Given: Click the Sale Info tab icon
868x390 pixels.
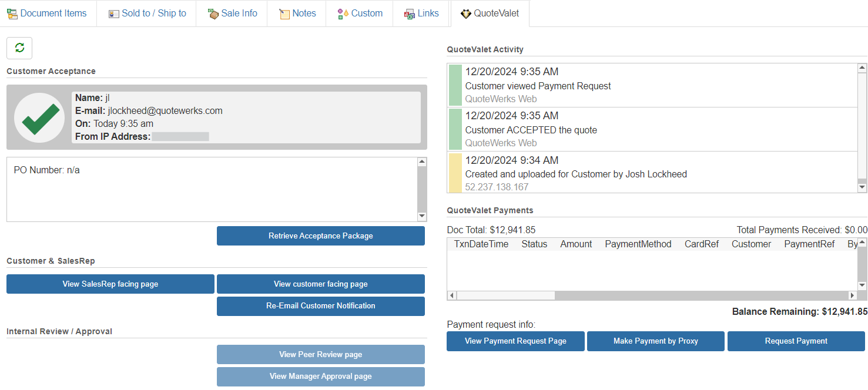Looking at the screenshot, I should click(213, 14).
